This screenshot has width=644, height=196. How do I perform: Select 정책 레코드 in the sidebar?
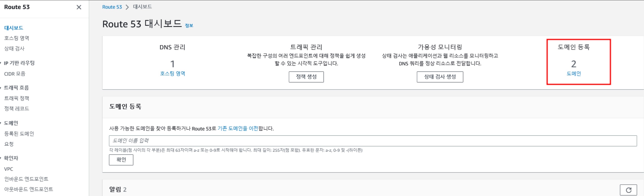click(x=17, y=109)
